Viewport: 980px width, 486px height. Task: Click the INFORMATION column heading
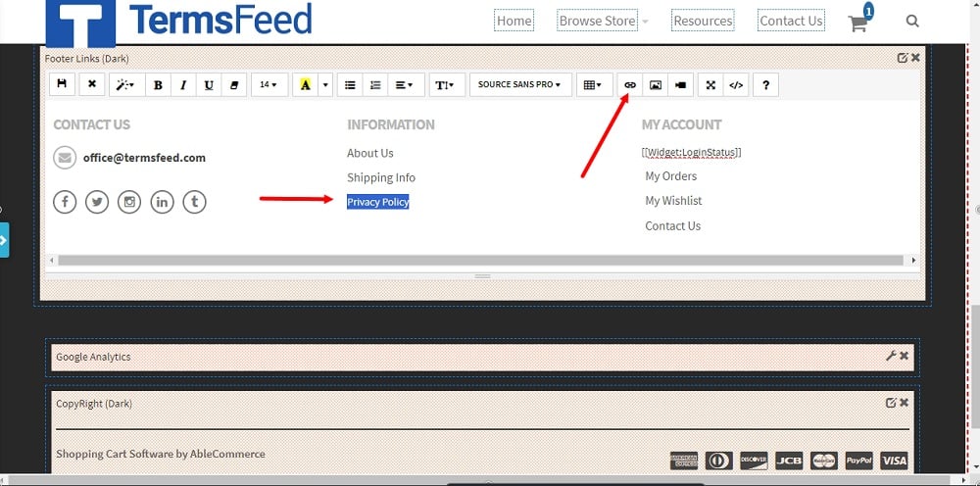(x=391, y=124)
